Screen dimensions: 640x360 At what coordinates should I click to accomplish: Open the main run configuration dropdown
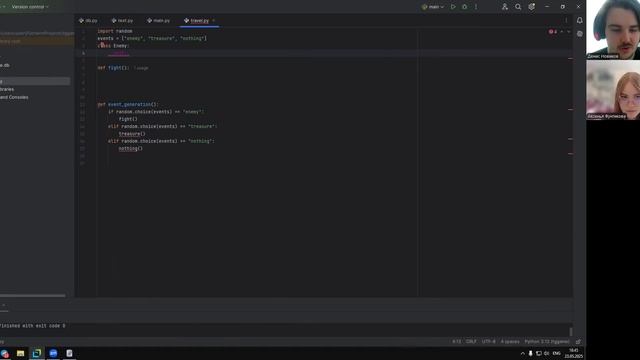433,7
